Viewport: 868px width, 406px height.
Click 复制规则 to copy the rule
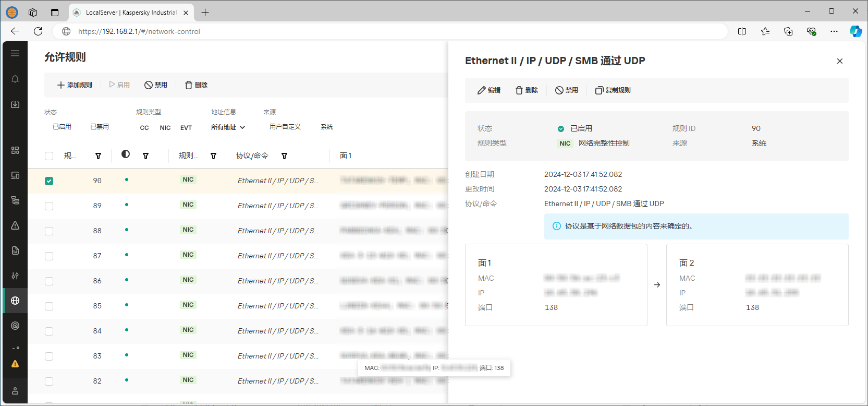tap(613, 90)
